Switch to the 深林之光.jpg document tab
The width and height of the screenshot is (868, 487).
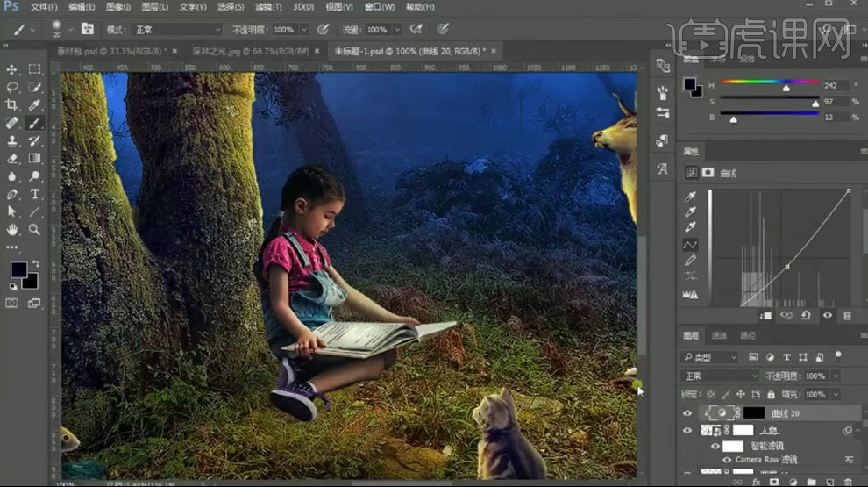tap(250, 51)
